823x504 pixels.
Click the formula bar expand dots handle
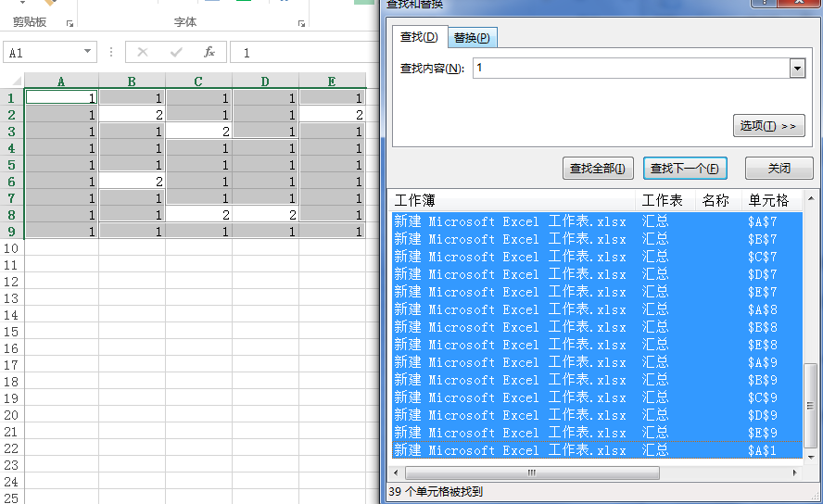pyautogui.click(x=110, y=52)
